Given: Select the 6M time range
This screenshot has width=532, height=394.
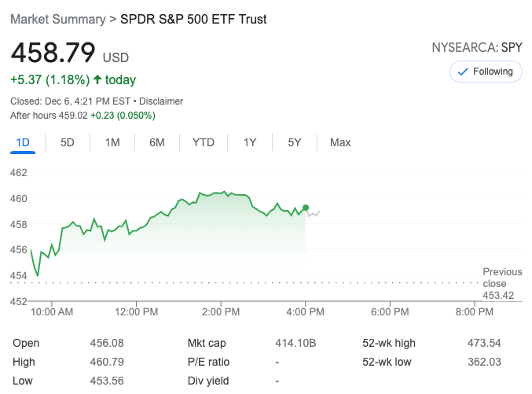Looking at the screenshot, I should tap(157, 142).
